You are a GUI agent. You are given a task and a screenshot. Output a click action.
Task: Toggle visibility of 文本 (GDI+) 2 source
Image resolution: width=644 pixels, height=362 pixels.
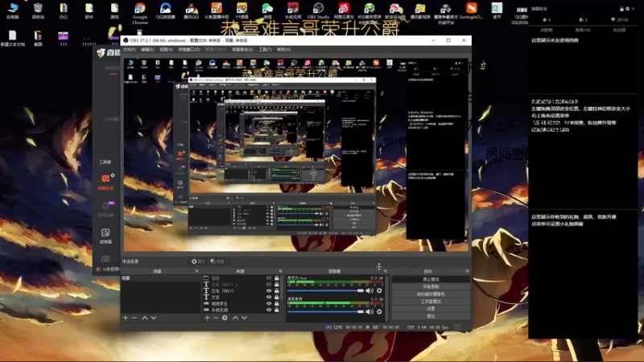tap(269, 285)
